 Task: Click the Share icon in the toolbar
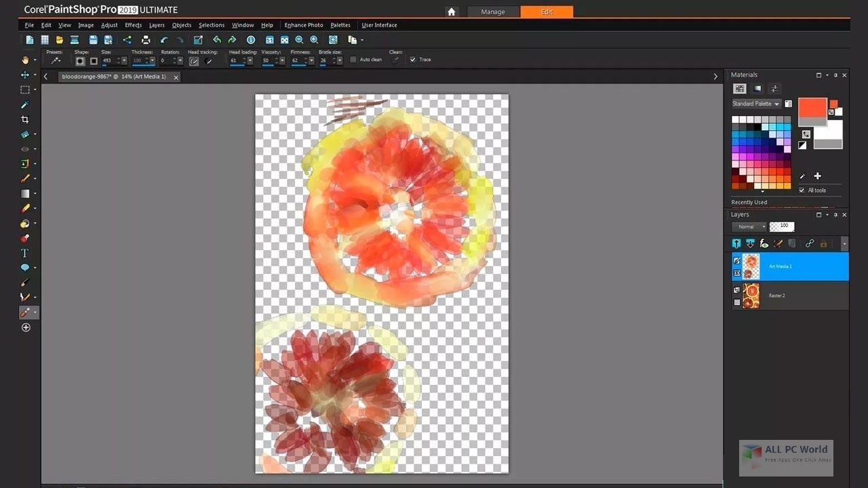pos(127,40)
